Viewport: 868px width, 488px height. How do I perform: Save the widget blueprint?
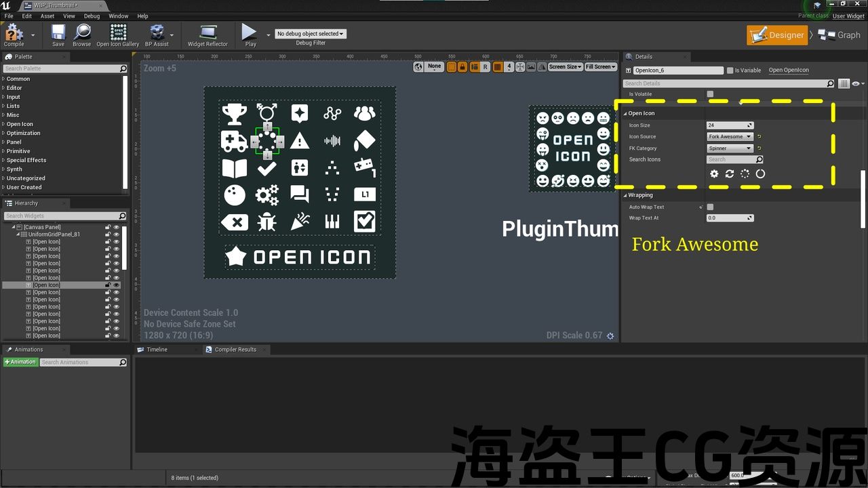pos(58,35)
